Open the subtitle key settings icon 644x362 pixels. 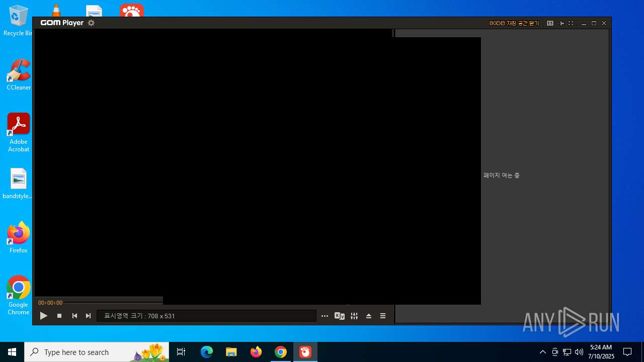pyautogui.click(x=340, y=316)
